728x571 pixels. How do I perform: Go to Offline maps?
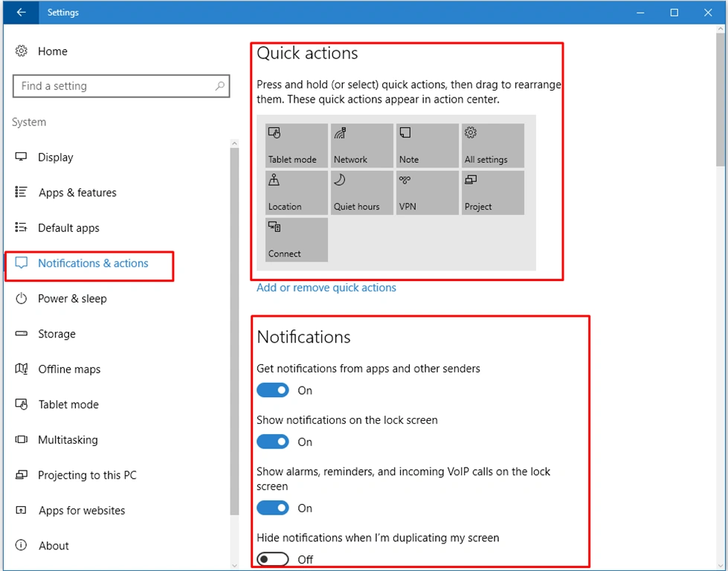[69, 369]
